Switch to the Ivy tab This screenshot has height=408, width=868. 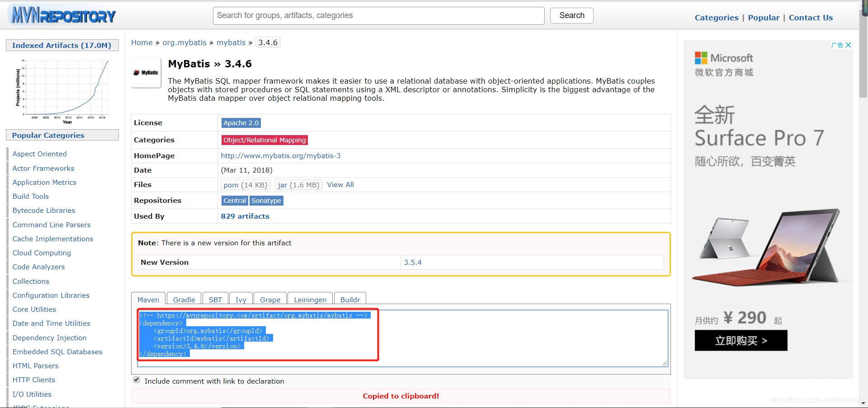pos(241,299)
